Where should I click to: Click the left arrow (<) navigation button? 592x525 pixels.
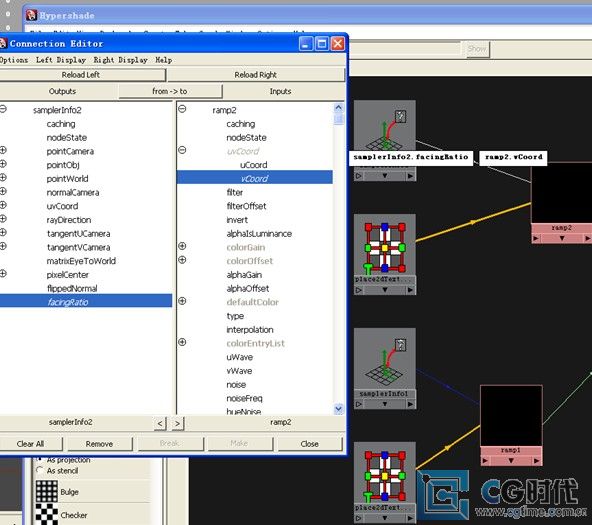pos(160,423)
